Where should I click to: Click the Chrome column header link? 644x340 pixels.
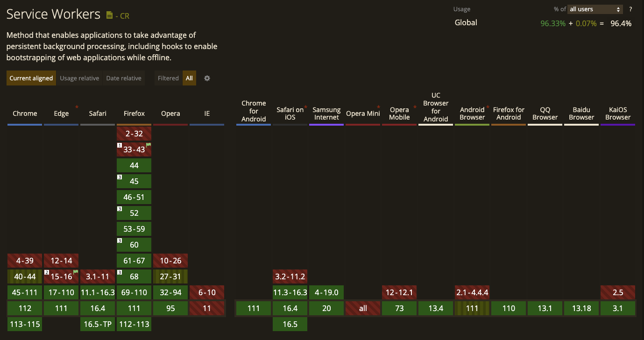[24, 113]
